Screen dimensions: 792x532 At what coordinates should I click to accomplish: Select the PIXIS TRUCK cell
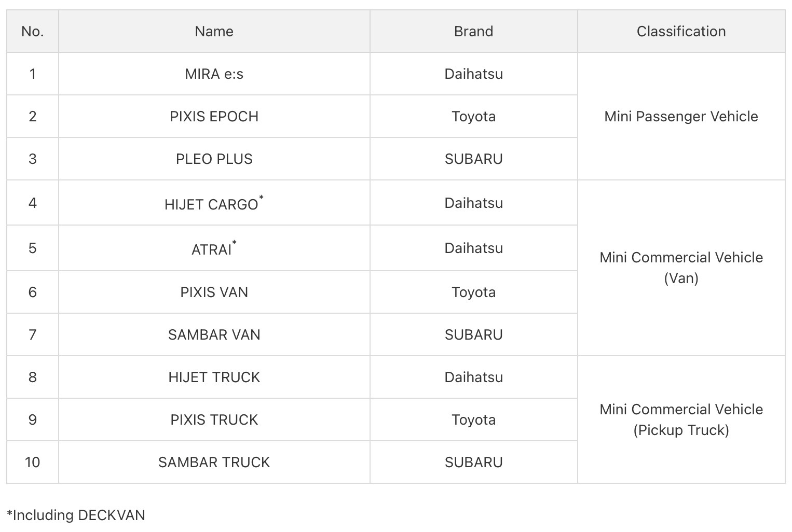[214, 419]
